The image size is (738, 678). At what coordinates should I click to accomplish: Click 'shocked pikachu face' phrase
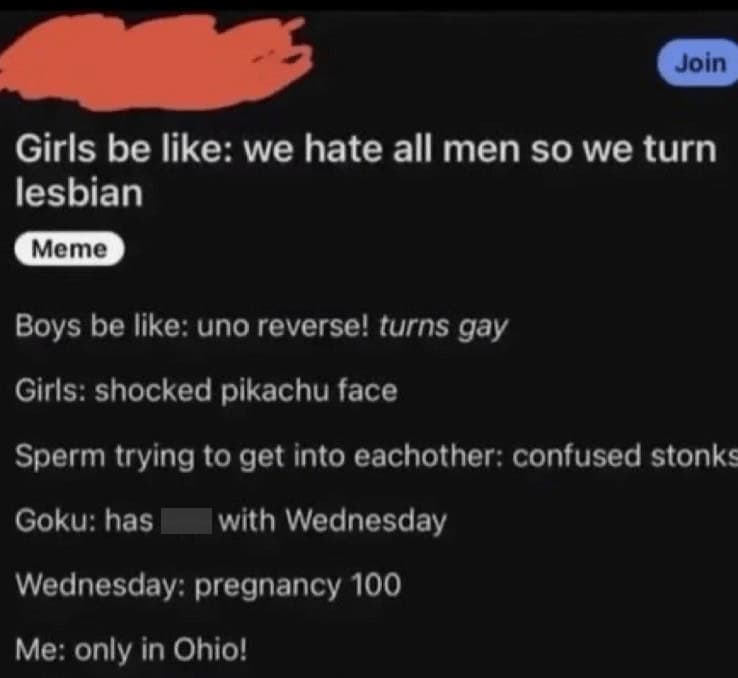(x=246, y=391)
